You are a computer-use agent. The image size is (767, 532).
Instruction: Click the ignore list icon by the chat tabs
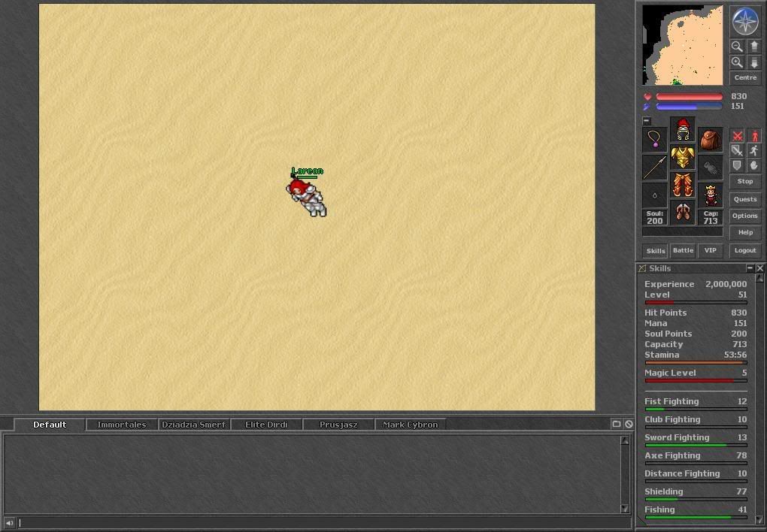tap(629, 425)
